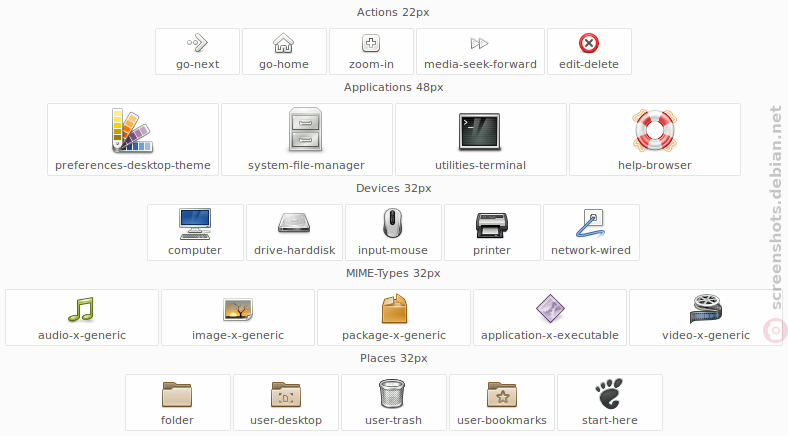Click the red edit-delete icon
The height and width of the screenshot is (436, 788).
589,43
